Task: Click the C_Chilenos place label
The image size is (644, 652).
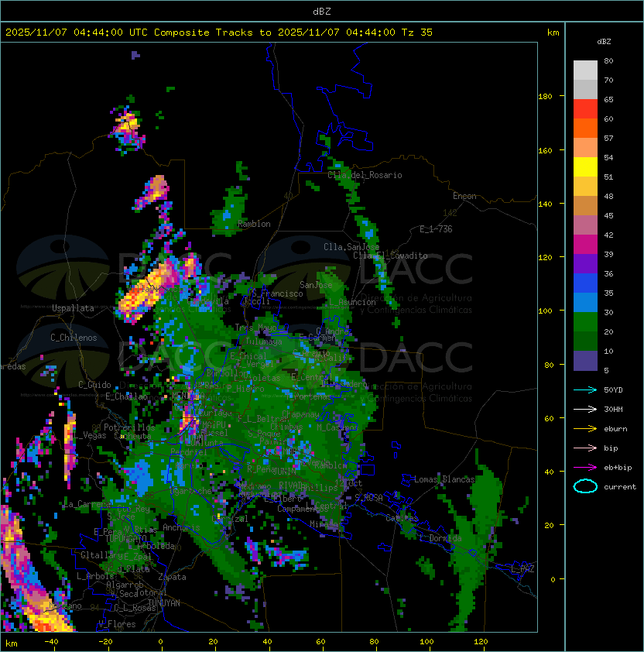Action: tap(74, 338)
